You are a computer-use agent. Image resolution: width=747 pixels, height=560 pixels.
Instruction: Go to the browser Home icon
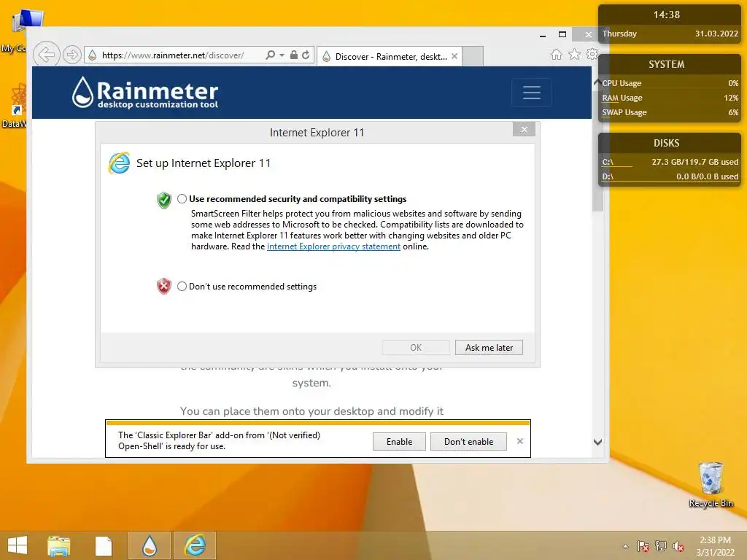[x=556, y=55]
